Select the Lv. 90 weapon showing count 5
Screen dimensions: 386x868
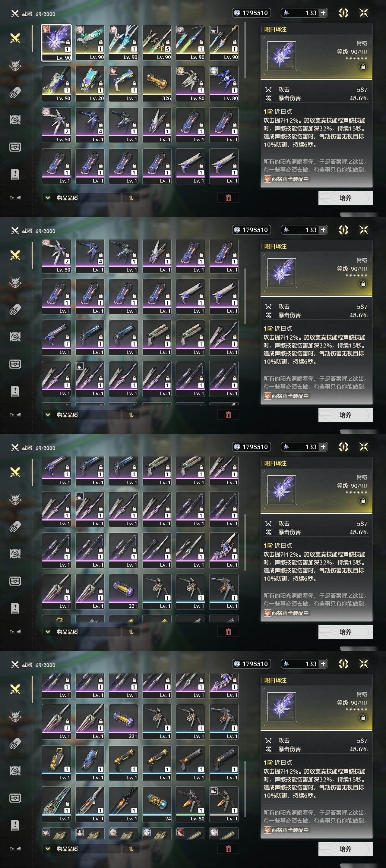[x=157, y=43]
